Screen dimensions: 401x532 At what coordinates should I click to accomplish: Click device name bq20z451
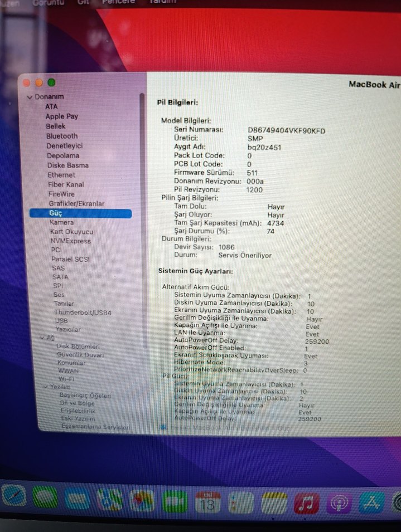coord(264,147)
